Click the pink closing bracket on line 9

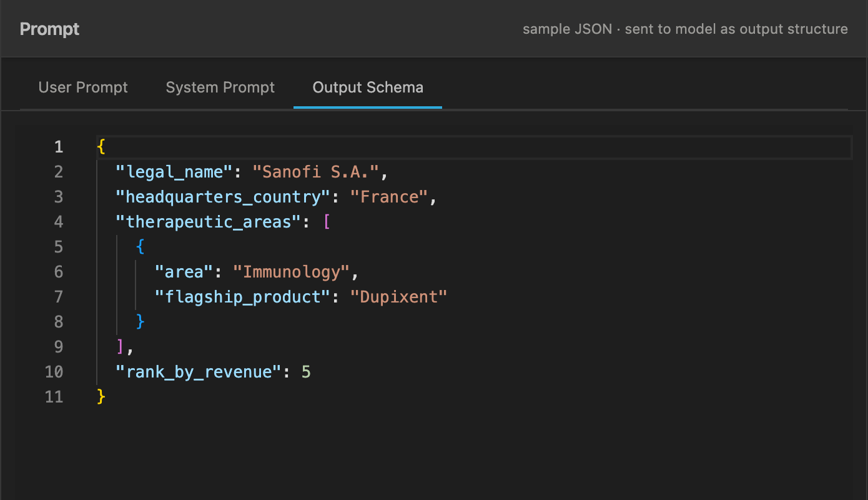point(121,347)
